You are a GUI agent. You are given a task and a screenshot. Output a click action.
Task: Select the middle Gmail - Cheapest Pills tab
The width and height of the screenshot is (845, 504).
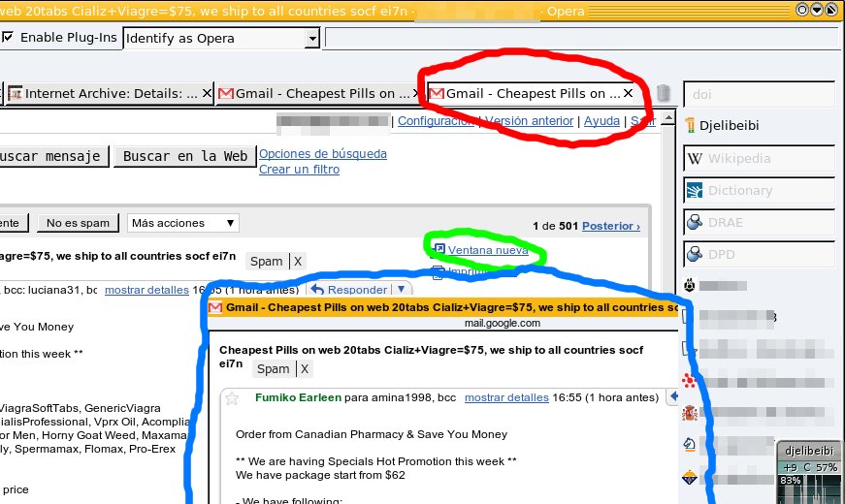point(318,94)
